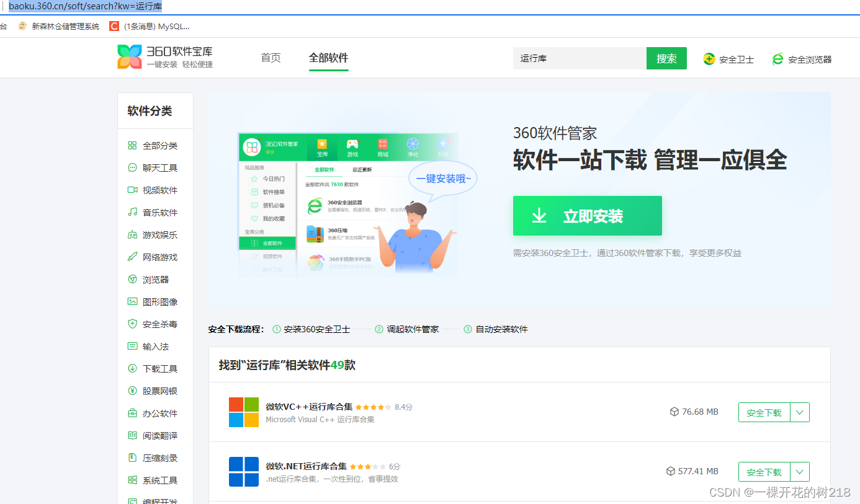Select the 聊天工具 chat bubble icon
This screenshot has width=860, height=504.
click(132, 168)
